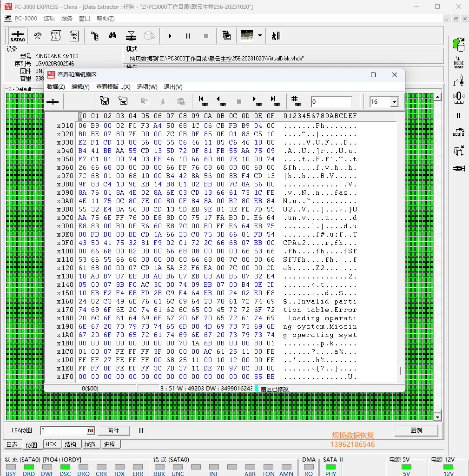Image resolution: width=469 pixels, height=476 pixels.
Task: Click the sector map thumbnail icon
Action: [x=246, y=35]
